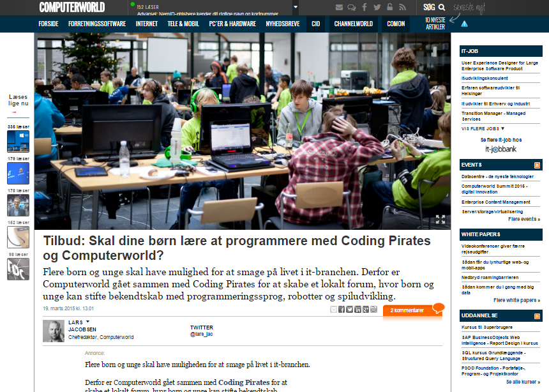Click the 335 læser thumbnail in sidebar
This screenshot has width=549, height=392.
pos(19,141)
